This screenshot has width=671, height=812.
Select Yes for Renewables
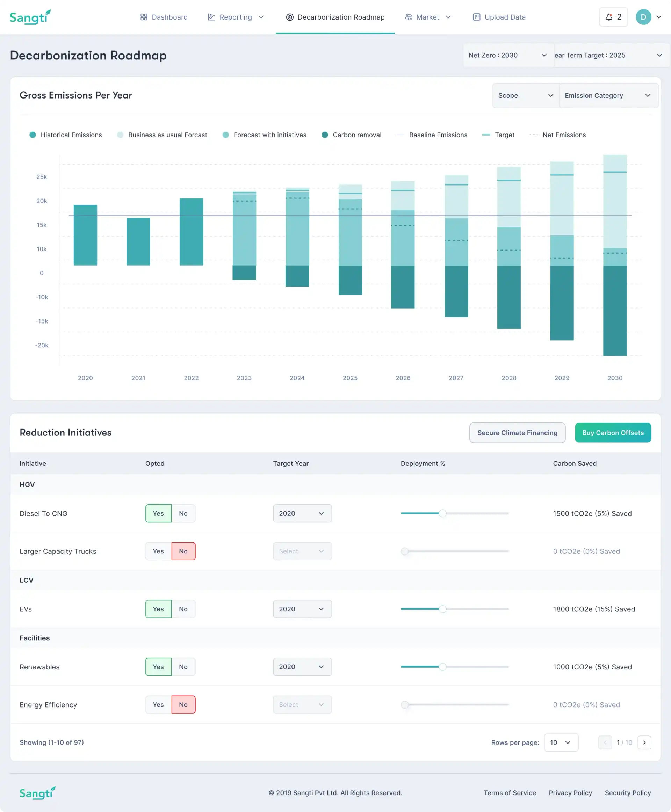click(158, 667)
